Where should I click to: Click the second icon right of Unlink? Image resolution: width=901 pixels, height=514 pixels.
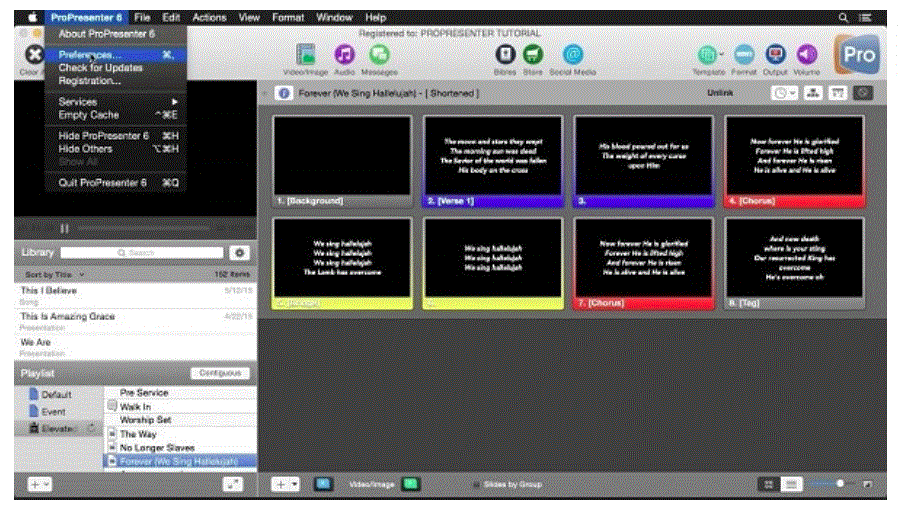click(813, 93)
